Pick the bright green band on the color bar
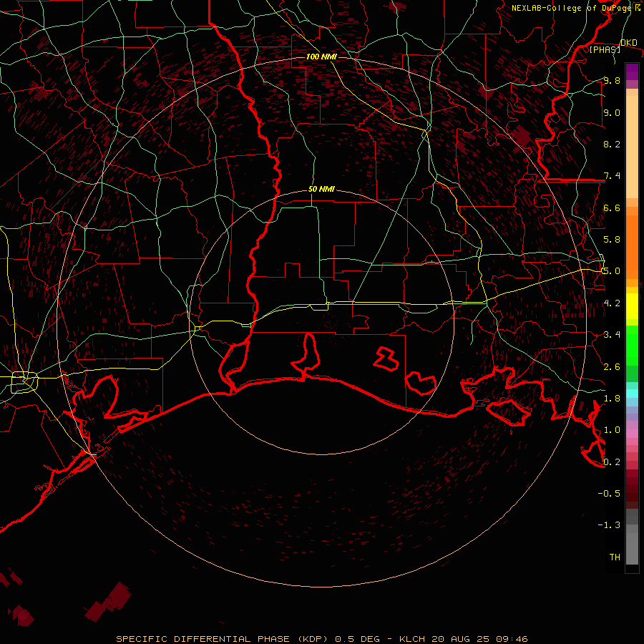The image size is (644, 644). 632,345
